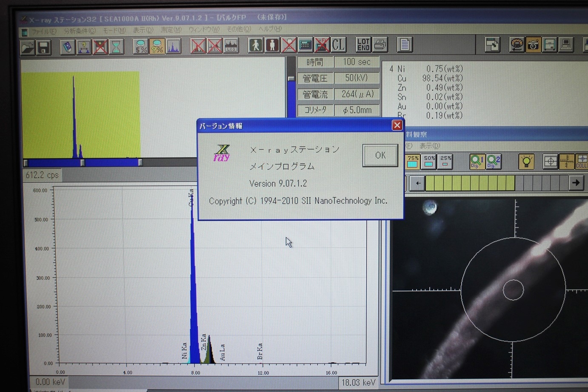Start the hourglass timing icon
The height and width of the screenshot is (392, 588).
(x=116, y=46)
